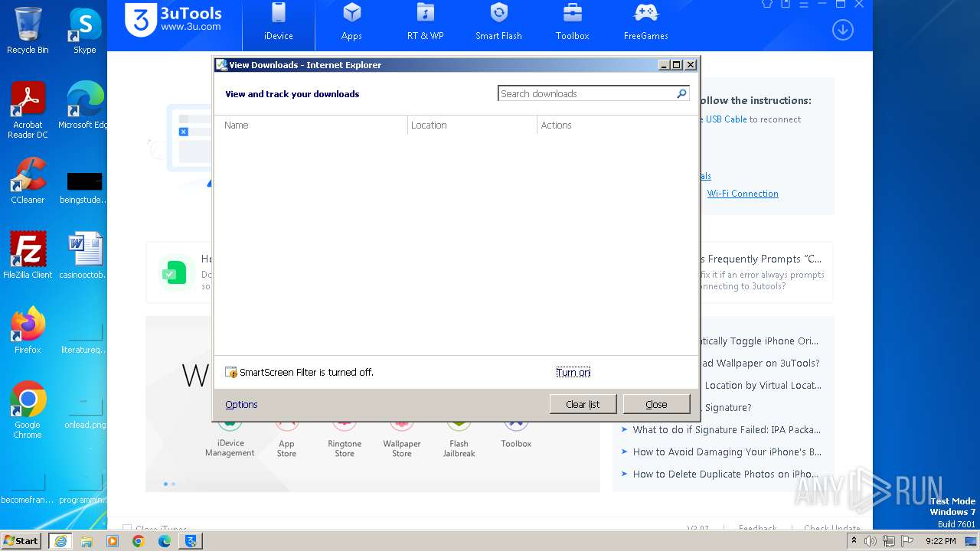Click the 3uTools mini device icon
This screenshot has height=551, width=980.
pyautogui.click(x=786, y=4)
